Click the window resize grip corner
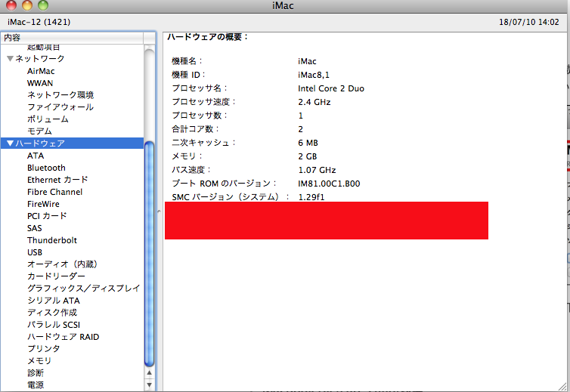The width and height of the screenshot is (570, 392). 563,386
